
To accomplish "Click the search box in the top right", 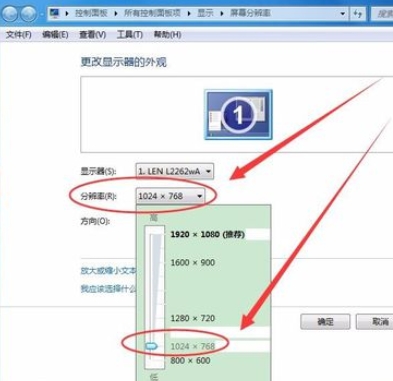I will pyautogui.click(x=382, y=14).
